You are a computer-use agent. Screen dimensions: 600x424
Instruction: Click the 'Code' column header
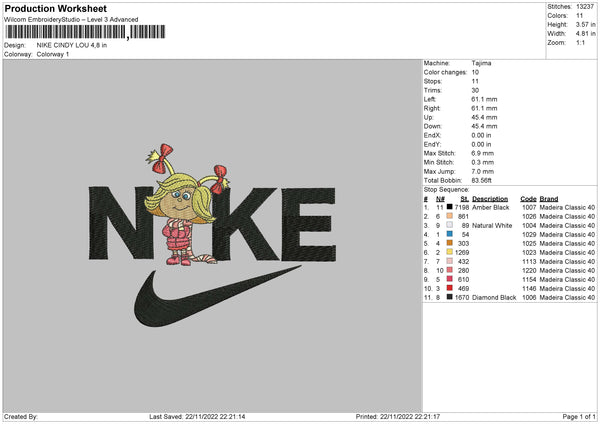528,199
